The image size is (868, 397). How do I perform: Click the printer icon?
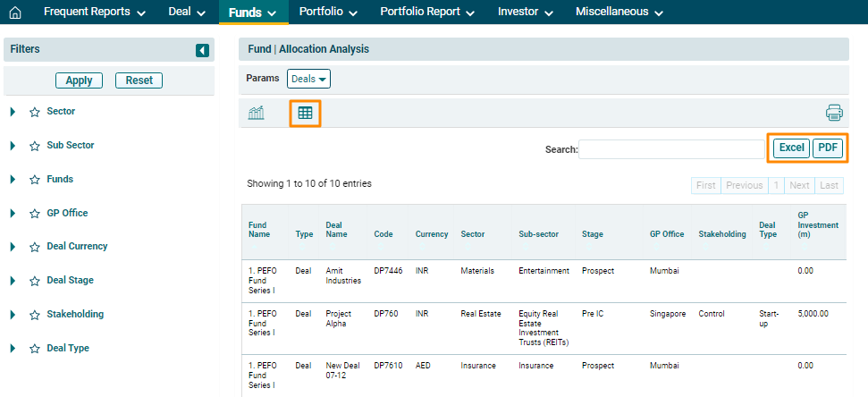[x=834, y=113]
